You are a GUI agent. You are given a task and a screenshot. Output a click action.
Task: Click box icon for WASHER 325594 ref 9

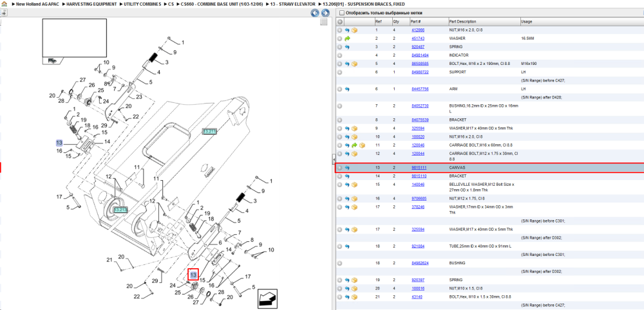(354, 129)
